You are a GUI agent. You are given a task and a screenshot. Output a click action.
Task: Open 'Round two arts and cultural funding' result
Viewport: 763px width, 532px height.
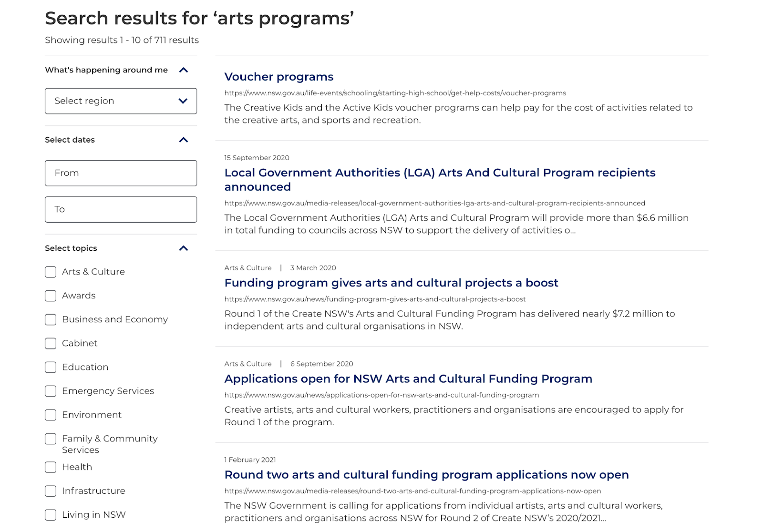pyautogui.click(x=426, y=475)
